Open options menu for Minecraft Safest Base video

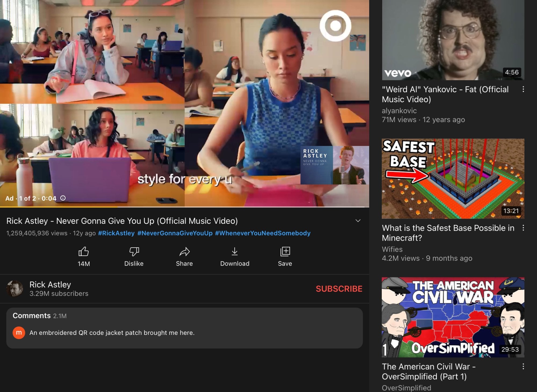click(523, 228)
